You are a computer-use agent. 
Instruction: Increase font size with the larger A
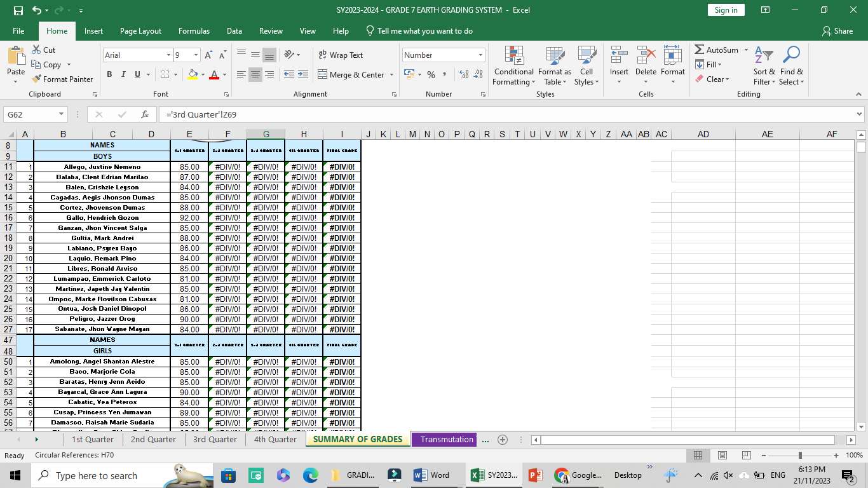tap(209, 55)
